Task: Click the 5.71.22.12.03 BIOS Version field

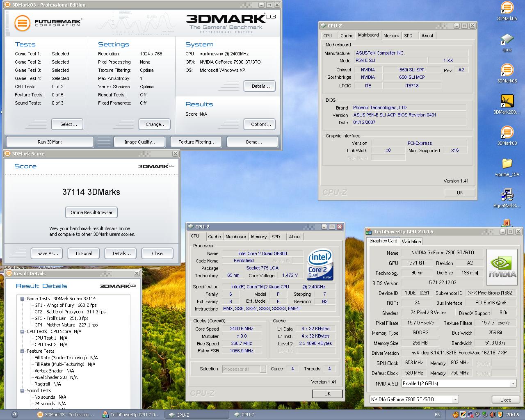Action: [443, 283]
